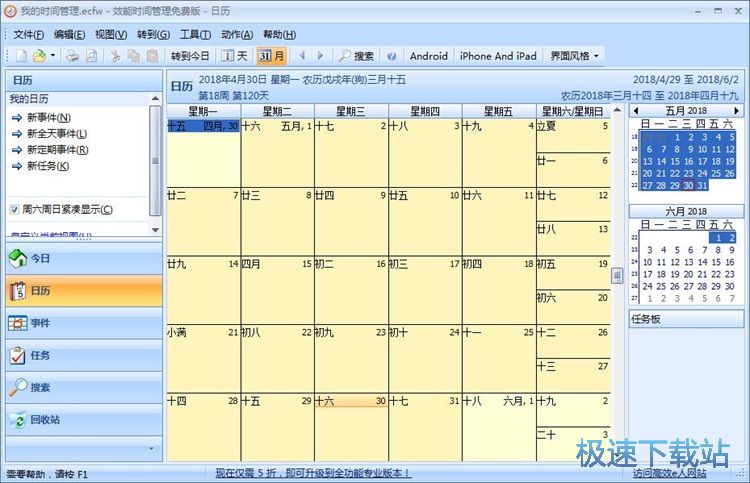Select the May 15 四月 cell
This screenshot has width=750, height=483.
(277, 290)
